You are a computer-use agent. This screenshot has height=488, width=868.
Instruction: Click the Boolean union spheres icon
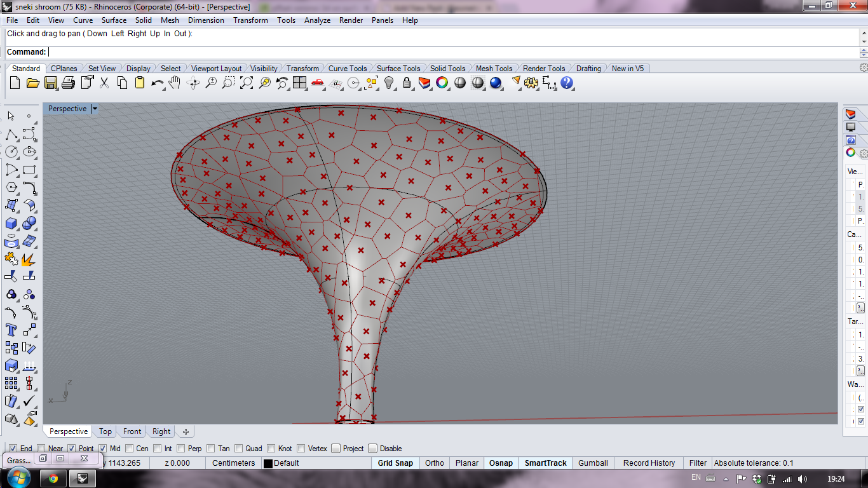point(29,223)
